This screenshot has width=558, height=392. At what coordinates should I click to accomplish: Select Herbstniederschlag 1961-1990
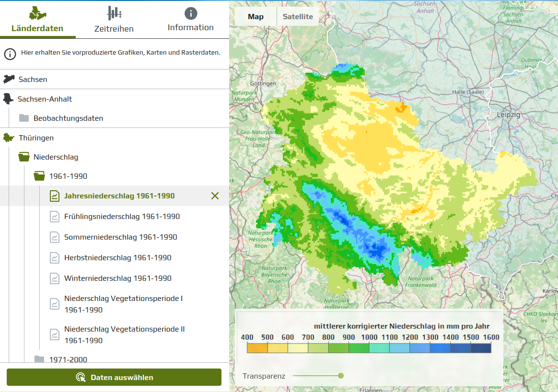117,257
